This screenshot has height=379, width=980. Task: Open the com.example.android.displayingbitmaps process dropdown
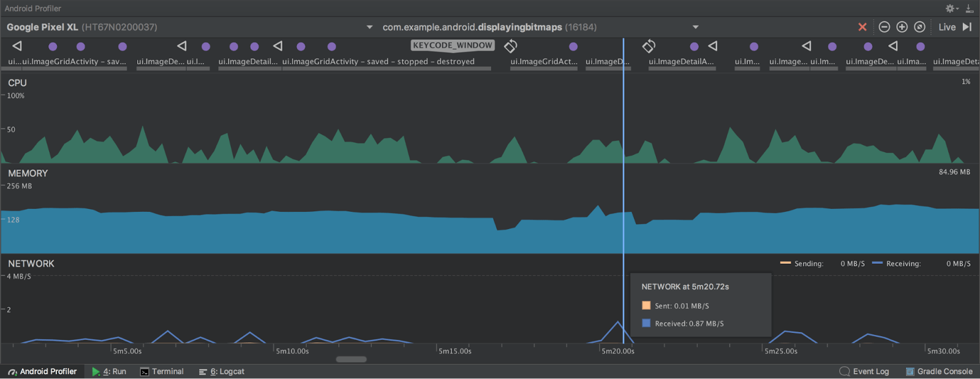[541, 27]
